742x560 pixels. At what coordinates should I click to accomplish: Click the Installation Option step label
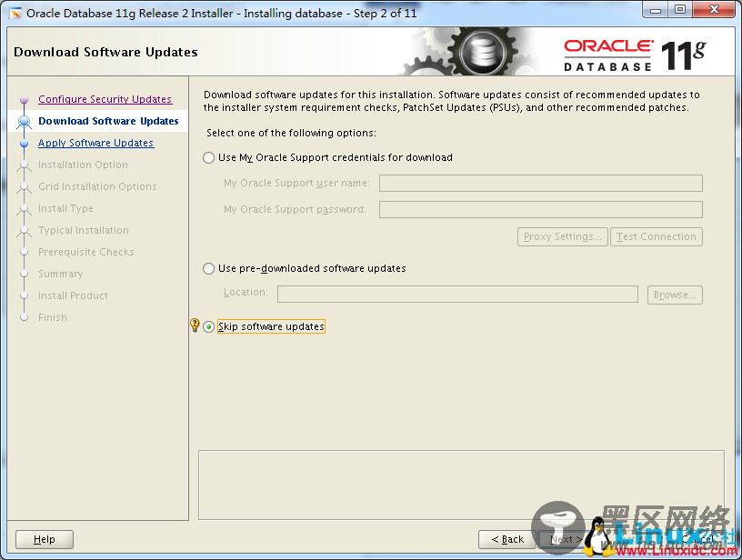click(x=83, y=165)
